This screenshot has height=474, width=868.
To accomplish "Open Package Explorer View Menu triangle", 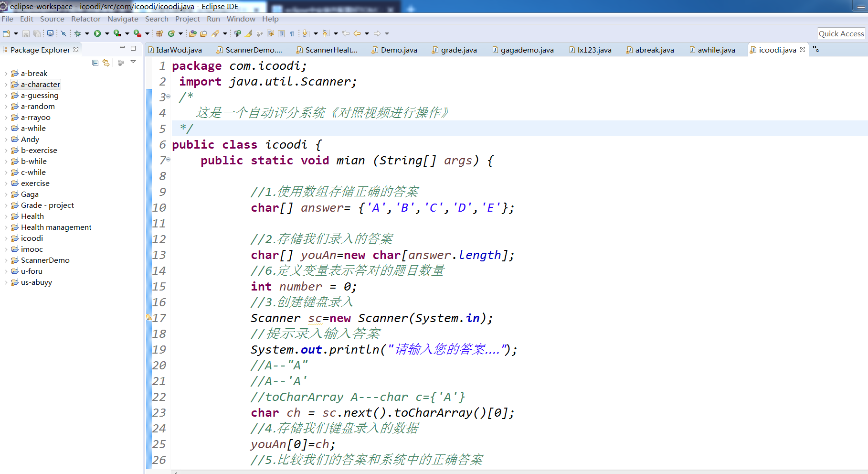I will [x=133, y=62].
